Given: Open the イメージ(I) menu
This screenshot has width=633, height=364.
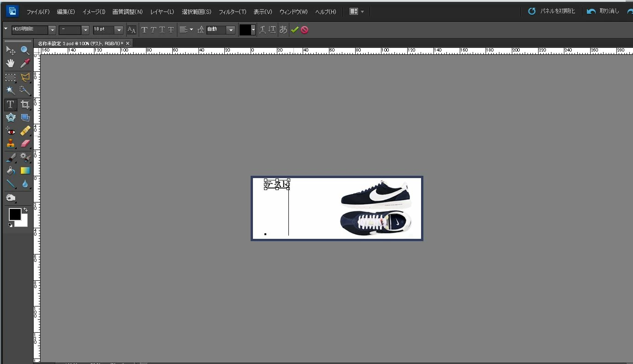Looking at the screenshot, I should [94, 12].
